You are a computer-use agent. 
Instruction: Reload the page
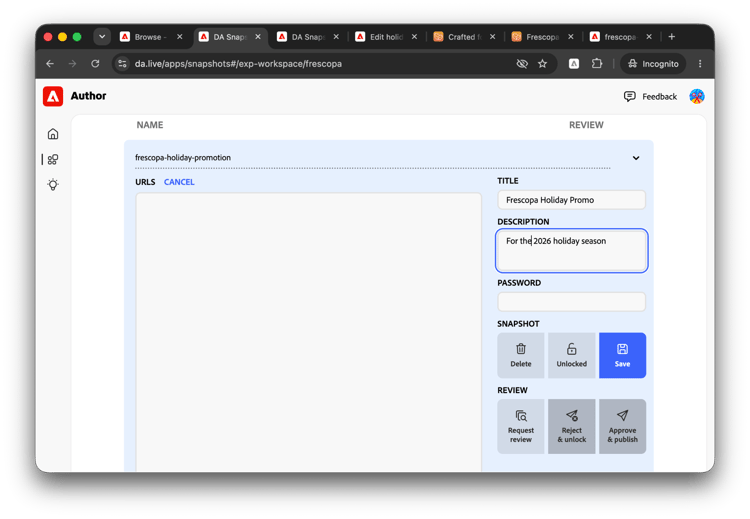point(95,64)
